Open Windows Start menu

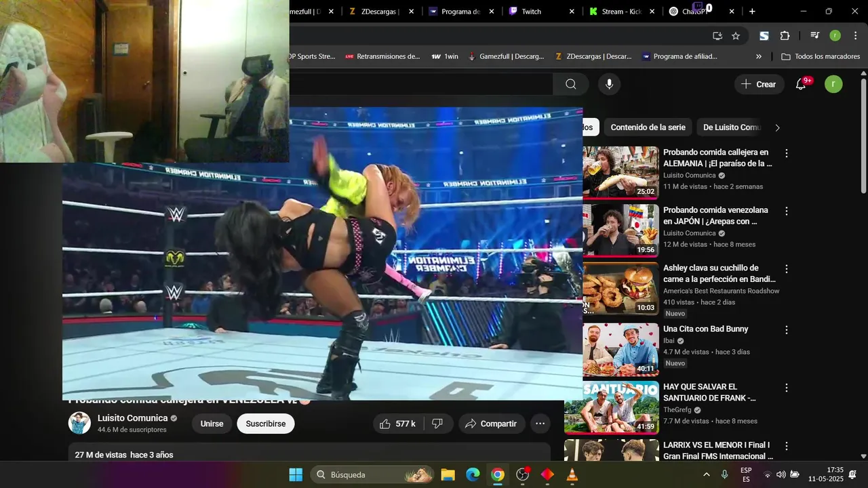tap(296, 474)
